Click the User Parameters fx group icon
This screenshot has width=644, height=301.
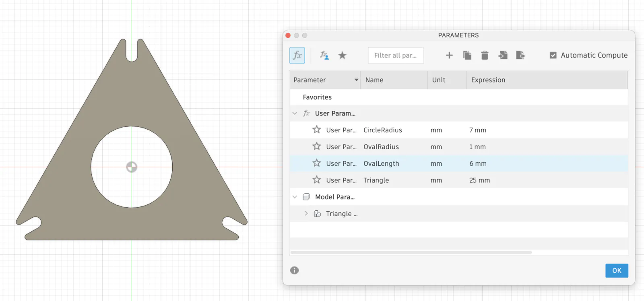click(306, 113)
